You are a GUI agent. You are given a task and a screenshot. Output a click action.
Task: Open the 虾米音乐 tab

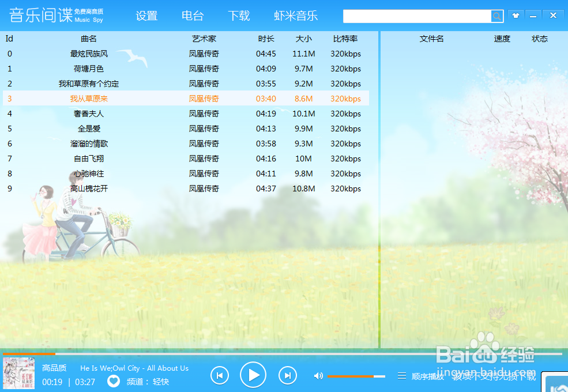tap(296, 16)
